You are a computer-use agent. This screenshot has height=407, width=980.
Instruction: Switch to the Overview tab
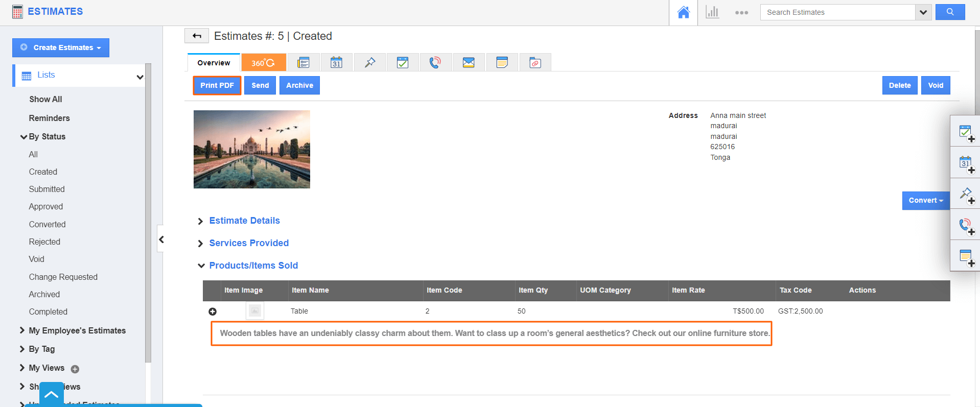click(214, 62)
